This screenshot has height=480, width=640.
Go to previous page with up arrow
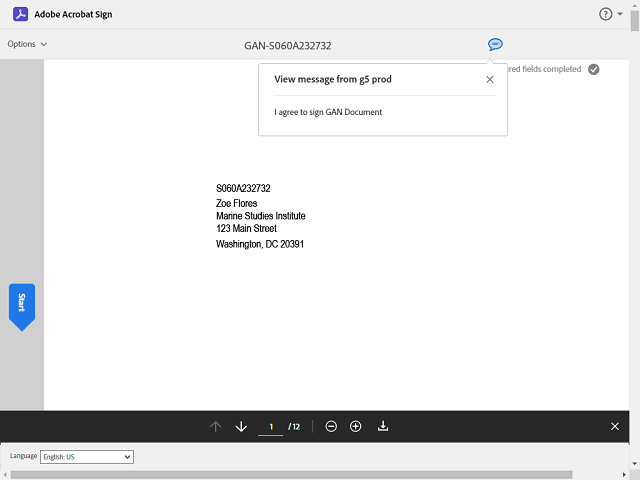(216, 427)
